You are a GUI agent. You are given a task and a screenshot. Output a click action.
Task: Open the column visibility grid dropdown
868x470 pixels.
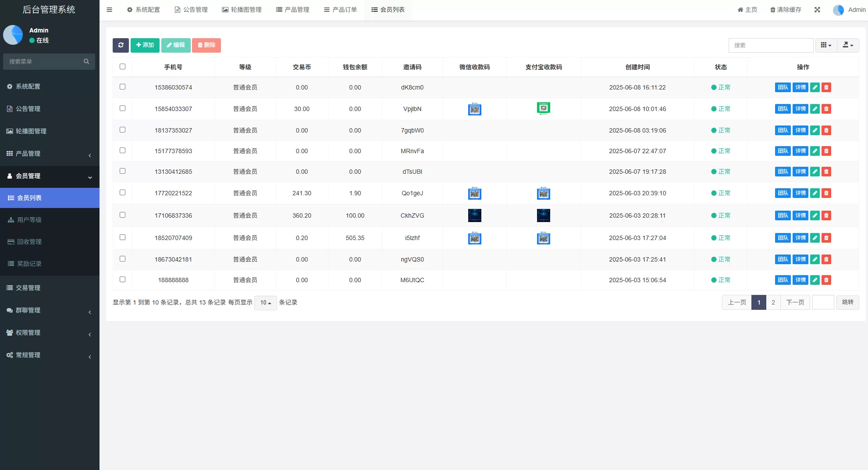tap(825, 45)
